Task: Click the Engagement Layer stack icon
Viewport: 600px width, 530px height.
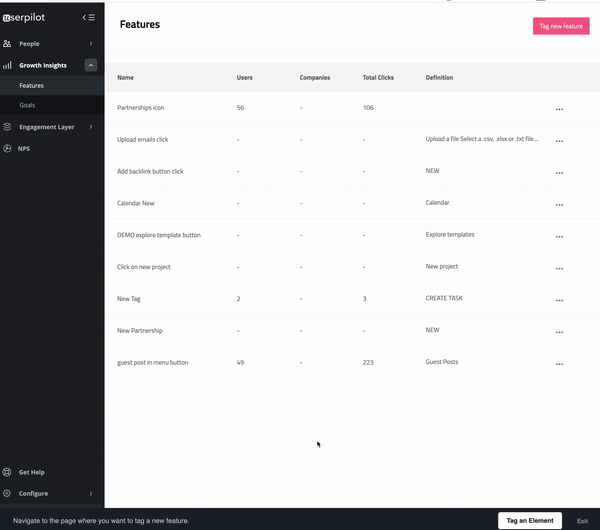Action: point(8,127)
